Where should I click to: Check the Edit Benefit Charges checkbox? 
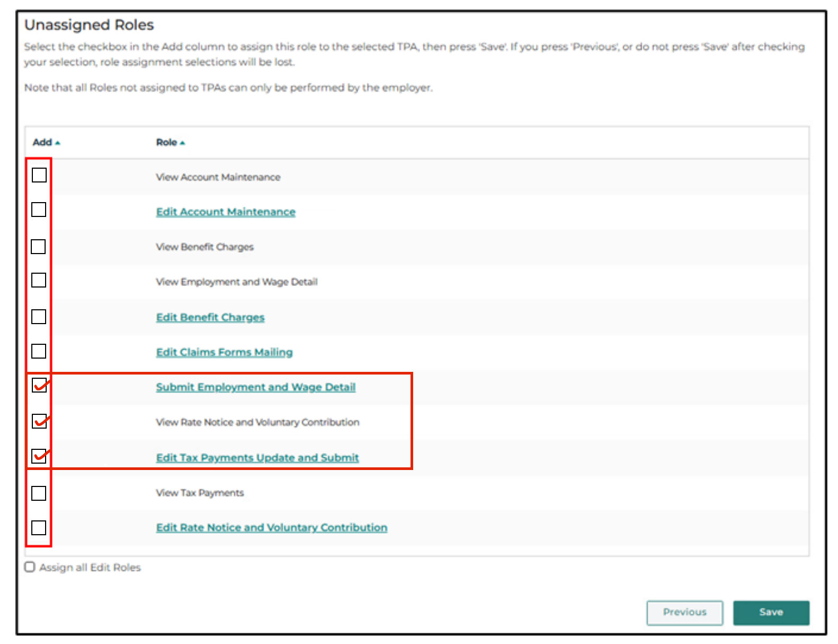(x=39, y=317)
